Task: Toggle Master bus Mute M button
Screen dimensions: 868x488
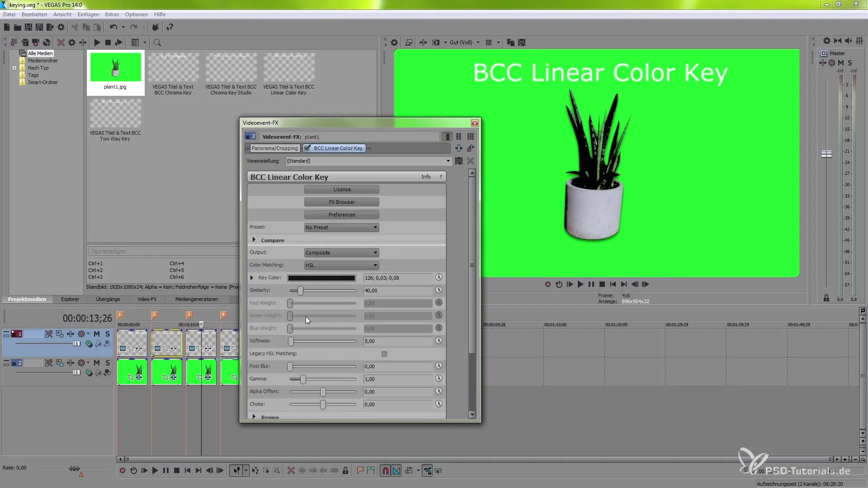Action: coord(841,63)
